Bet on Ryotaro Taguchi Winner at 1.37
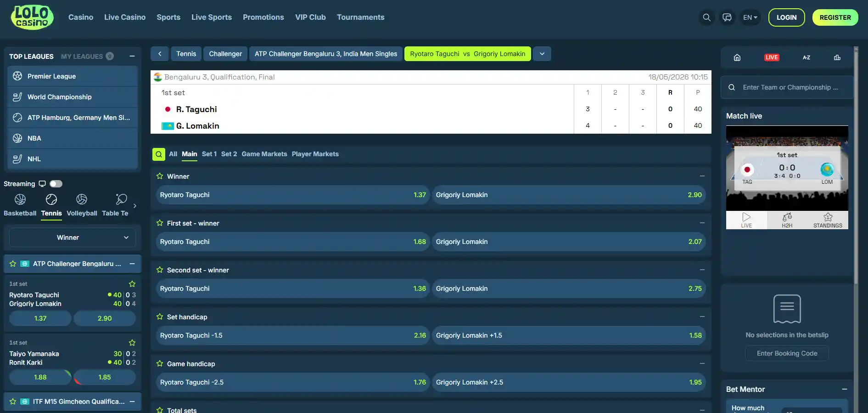The width and height of the screenshot is (868, 413). [293, 195]
